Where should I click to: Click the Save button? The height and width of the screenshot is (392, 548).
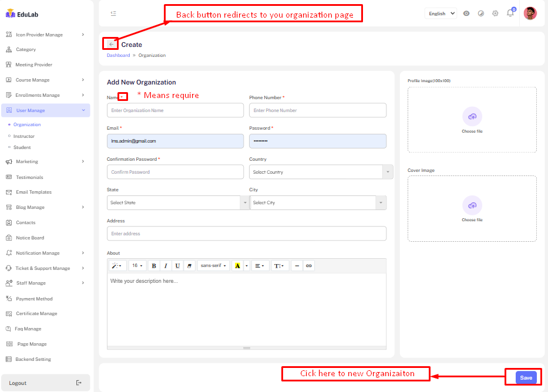(526, 377)
